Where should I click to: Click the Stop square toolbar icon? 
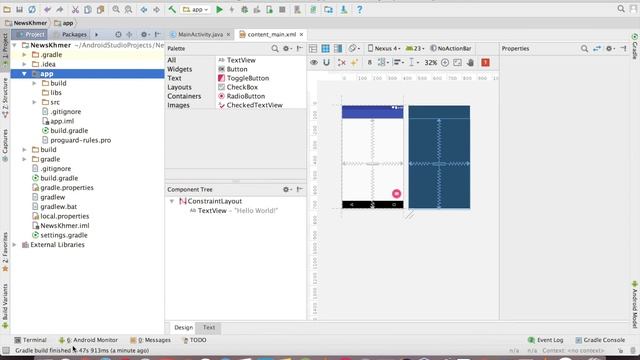[x=282, y=9]
